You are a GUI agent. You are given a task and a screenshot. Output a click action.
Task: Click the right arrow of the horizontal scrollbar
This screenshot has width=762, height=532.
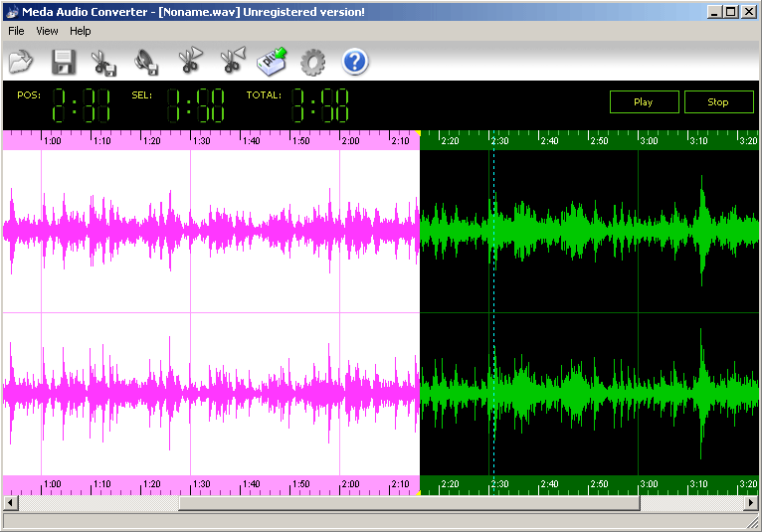click(x=751, y=502)
